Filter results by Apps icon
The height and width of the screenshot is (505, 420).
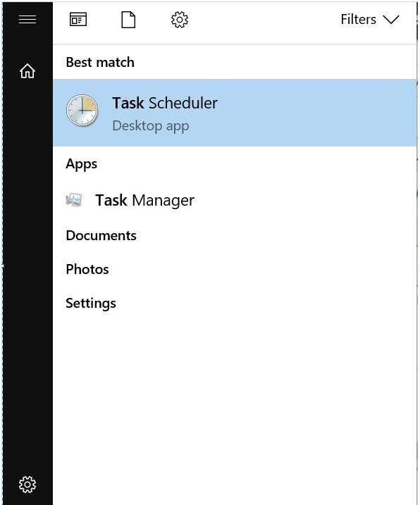pyautogui.click(x=78, y=20)
